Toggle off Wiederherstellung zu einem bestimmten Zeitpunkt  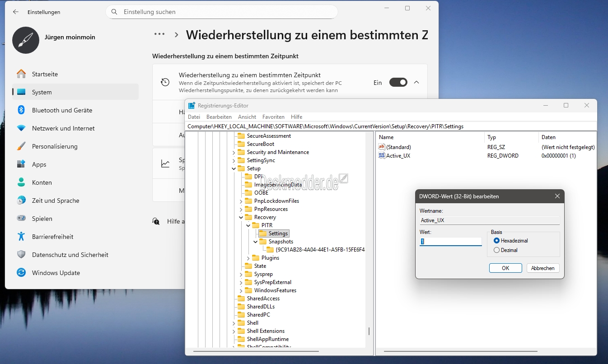click(x=398, y=83)
